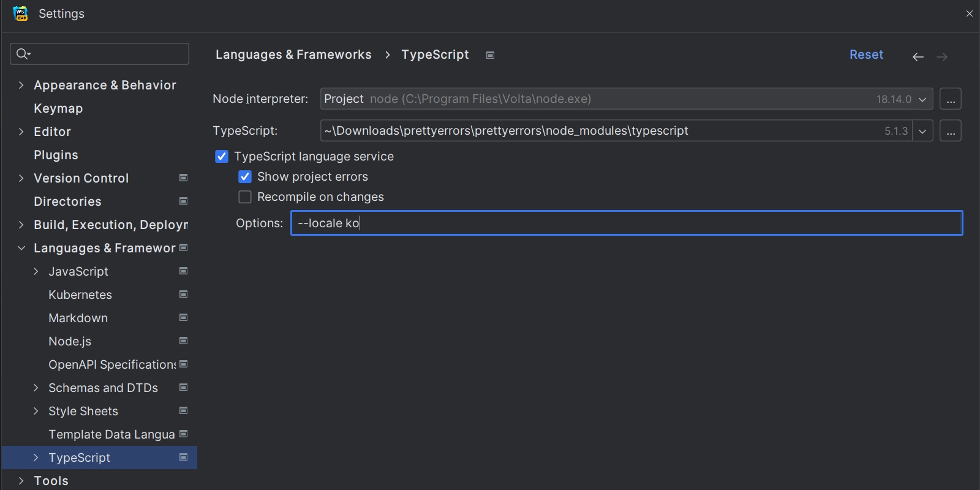The width and height of the screenshot is (980, 490).
Task: Click the project-level icon next to TypeScript breadcrumb
Action: (490, 55)
